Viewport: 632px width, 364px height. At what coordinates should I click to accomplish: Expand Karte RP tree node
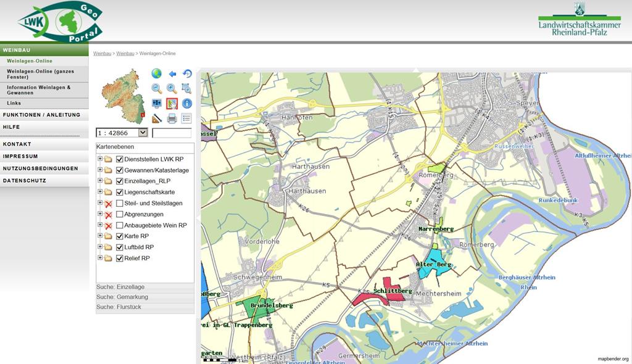pyautogui.click(x=100, y=236)
